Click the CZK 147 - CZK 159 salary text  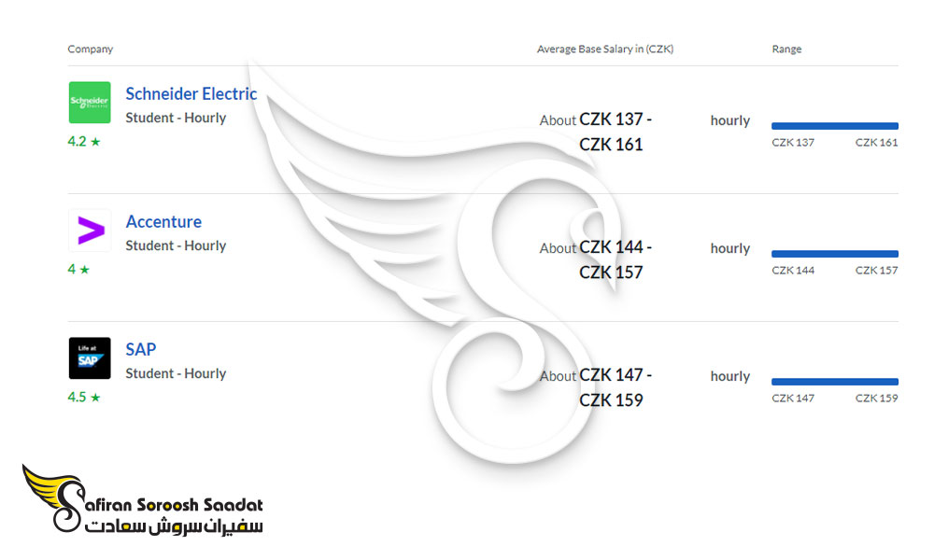tap(616, 387)
